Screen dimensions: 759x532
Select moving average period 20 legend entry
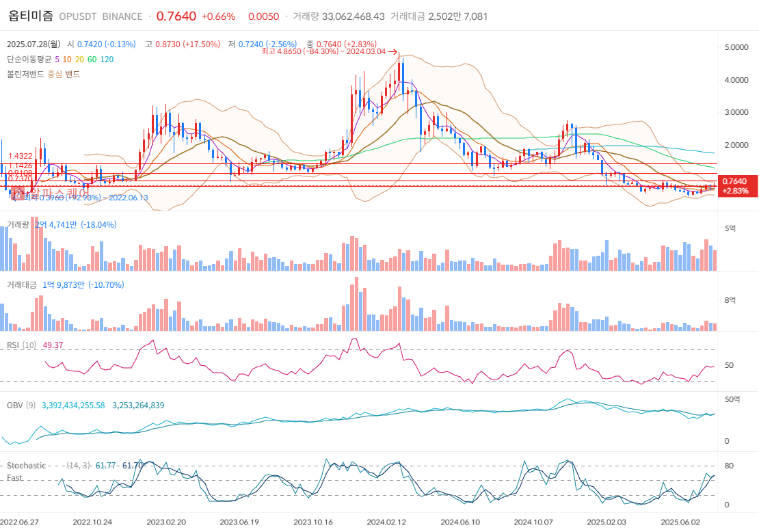tap(79, 59)
